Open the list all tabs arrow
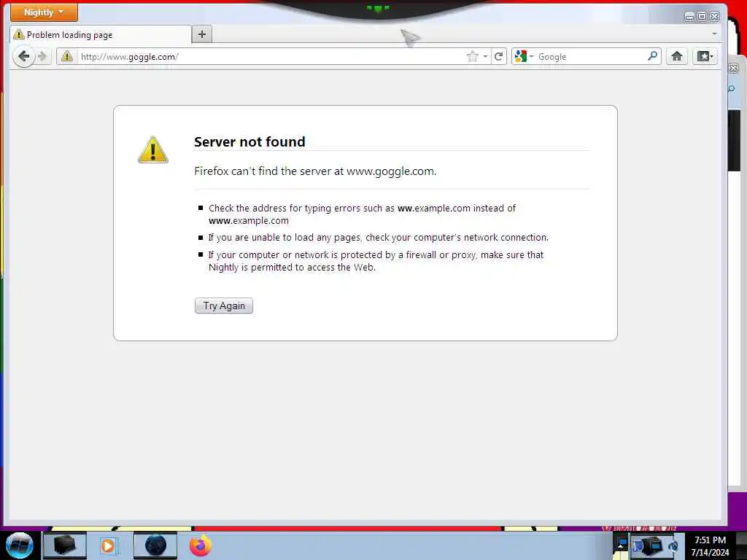 (x=714, y=34)
